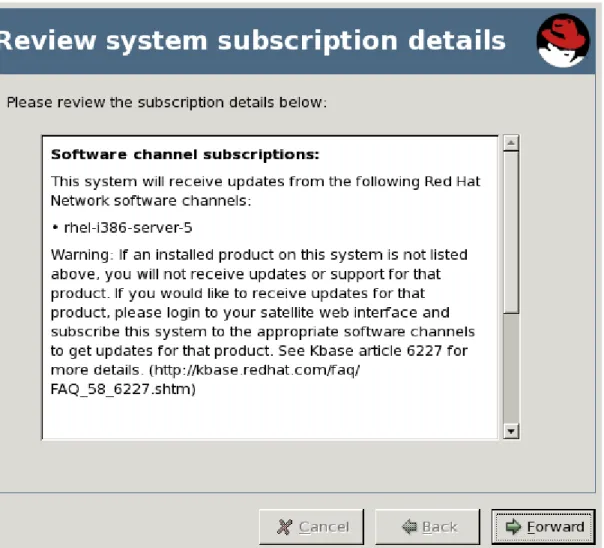The width and height of the screenshot is (604, 548).
Task: Click the Forward button
Action: pos(543,526)
